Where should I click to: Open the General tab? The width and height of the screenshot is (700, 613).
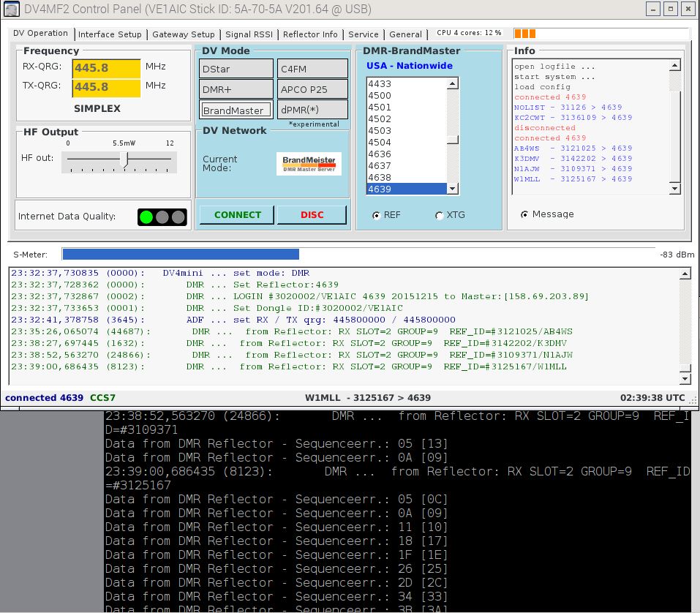(x=405, y=34)
